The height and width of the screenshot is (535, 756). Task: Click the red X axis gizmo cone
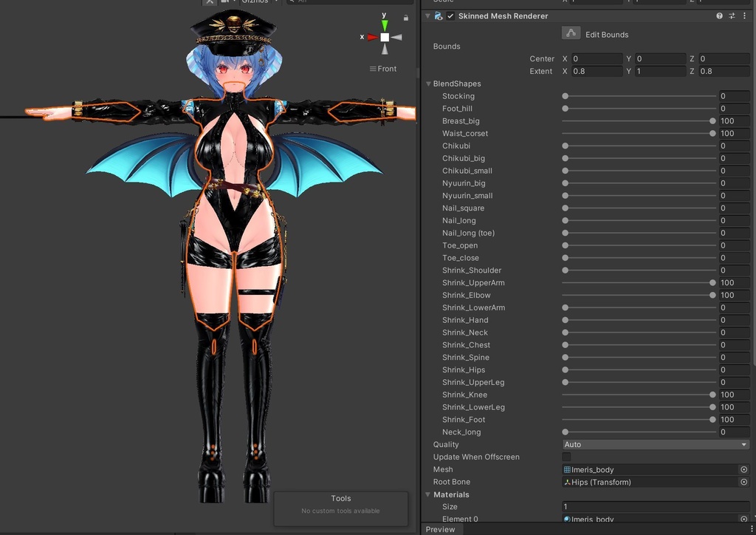click(373, 37)
